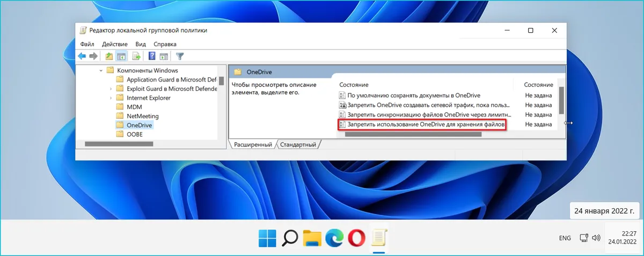Screen dimensions: 644x256
Task: Switch to the Стандартный tab
Action: pos(298,144)
